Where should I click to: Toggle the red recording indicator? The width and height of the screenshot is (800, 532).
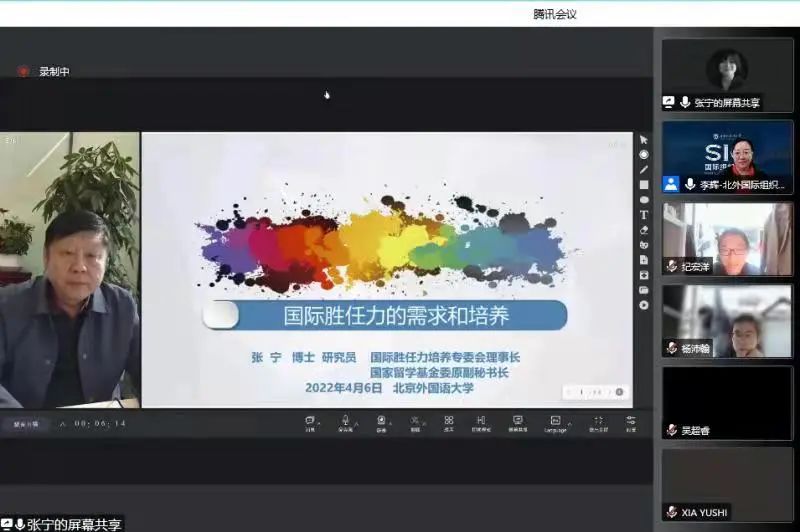[23, 71]
